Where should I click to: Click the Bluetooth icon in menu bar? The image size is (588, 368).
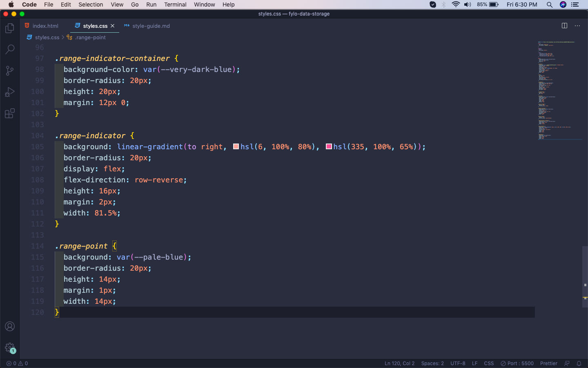coord(444,4)
